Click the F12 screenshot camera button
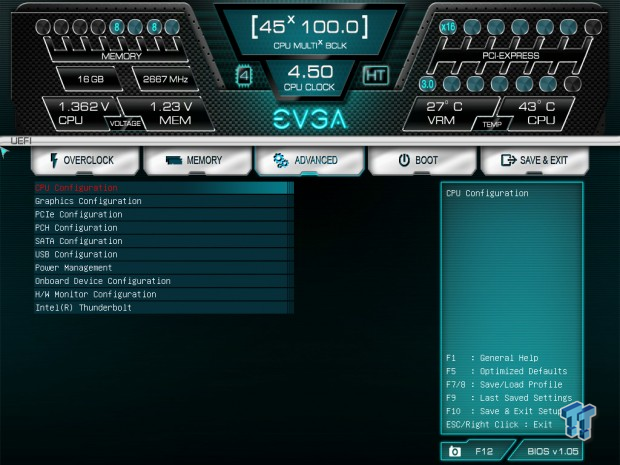 point(476,451)
